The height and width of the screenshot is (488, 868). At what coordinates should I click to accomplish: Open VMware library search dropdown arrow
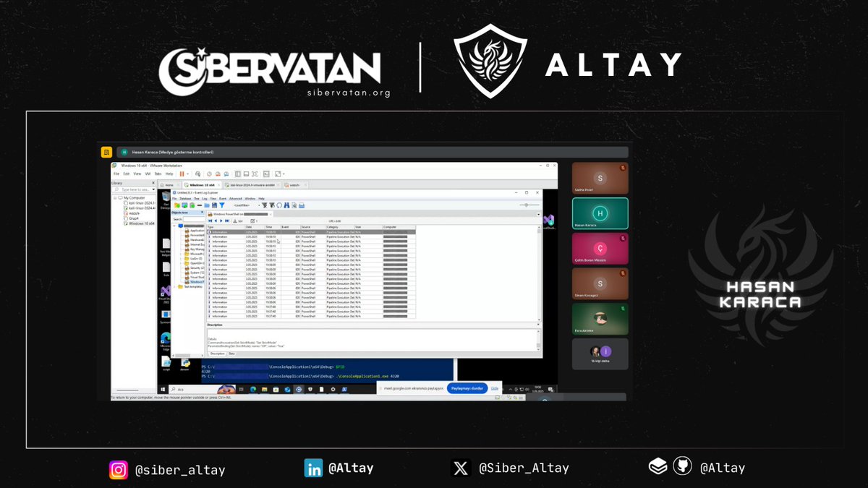(153, 190)
